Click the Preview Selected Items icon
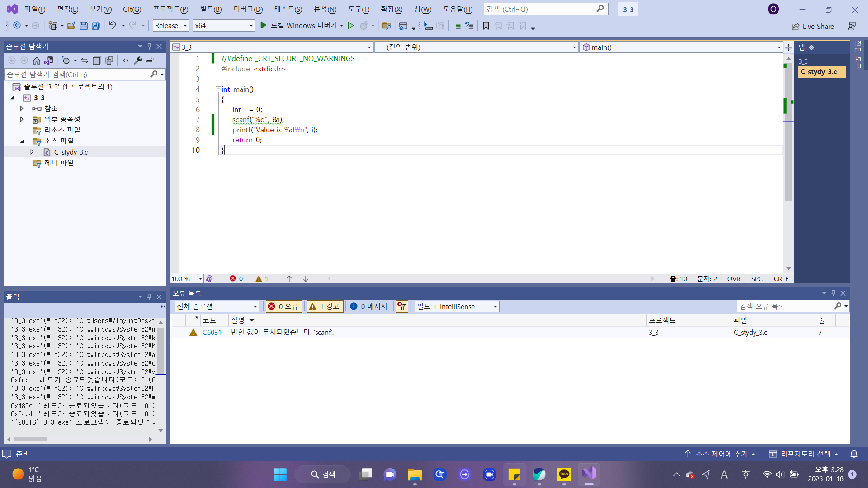This screenshot has width=868, height=488. [150, 61]
